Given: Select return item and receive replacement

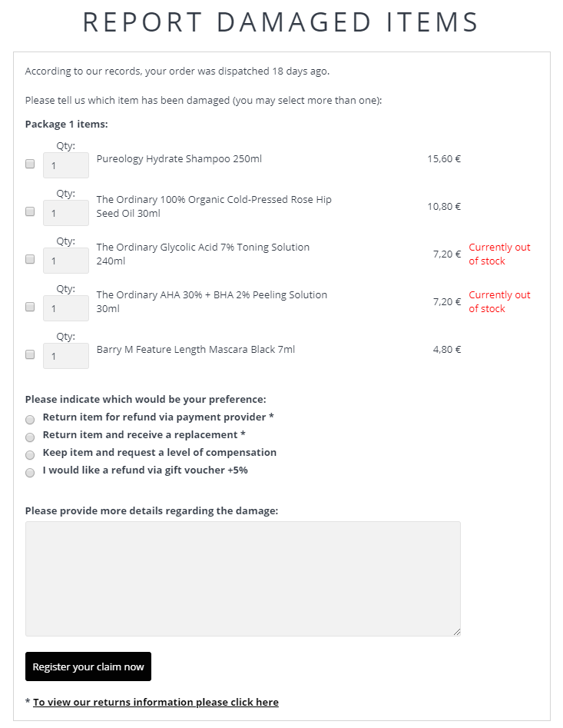Looking at the screenshot, I should pyautogui.click(x=30, y=437).
